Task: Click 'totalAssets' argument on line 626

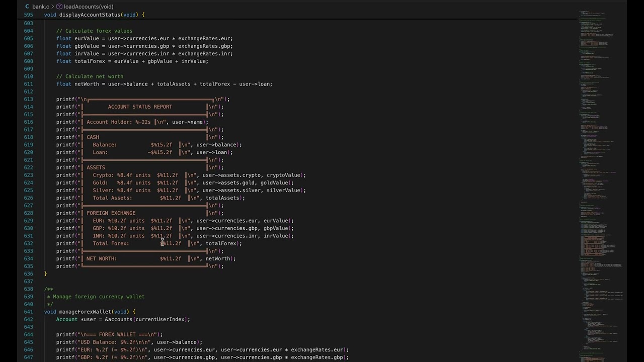Action: pos(222,198)
